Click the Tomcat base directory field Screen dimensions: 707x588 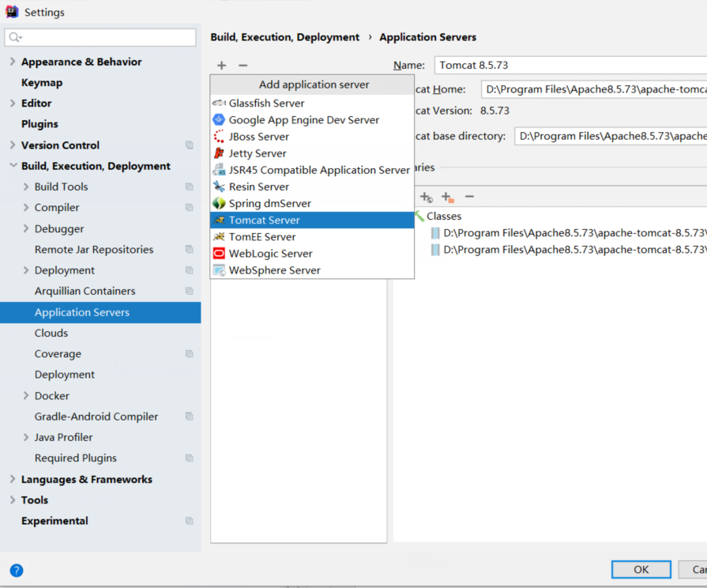[611, 136]
